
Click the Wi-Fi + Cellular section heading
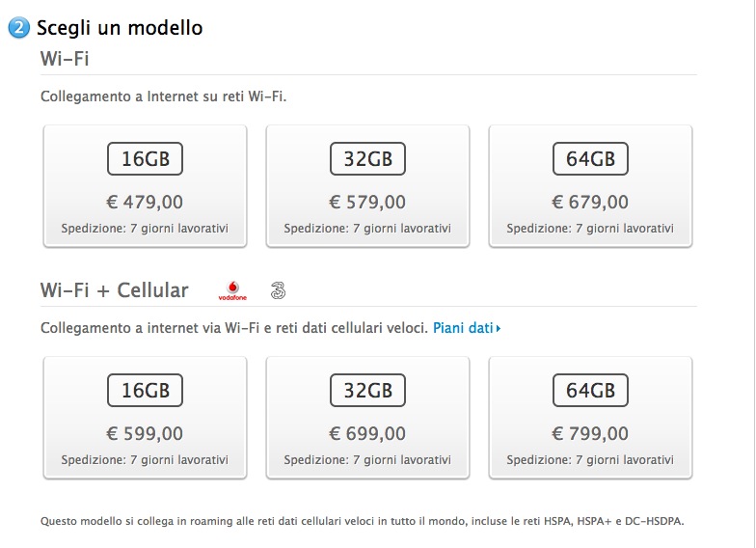click(x=114, y=290)
